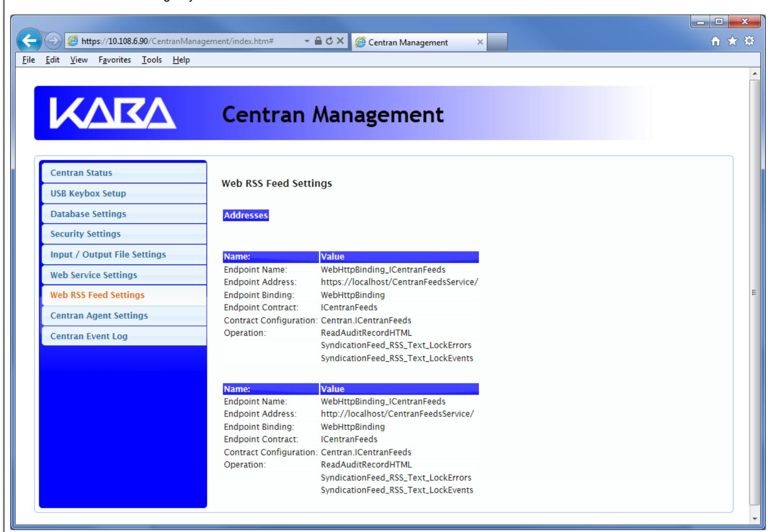The image size is (775, 532).
Task: Open Centran Agent Settings
Action: click(124, 316)
